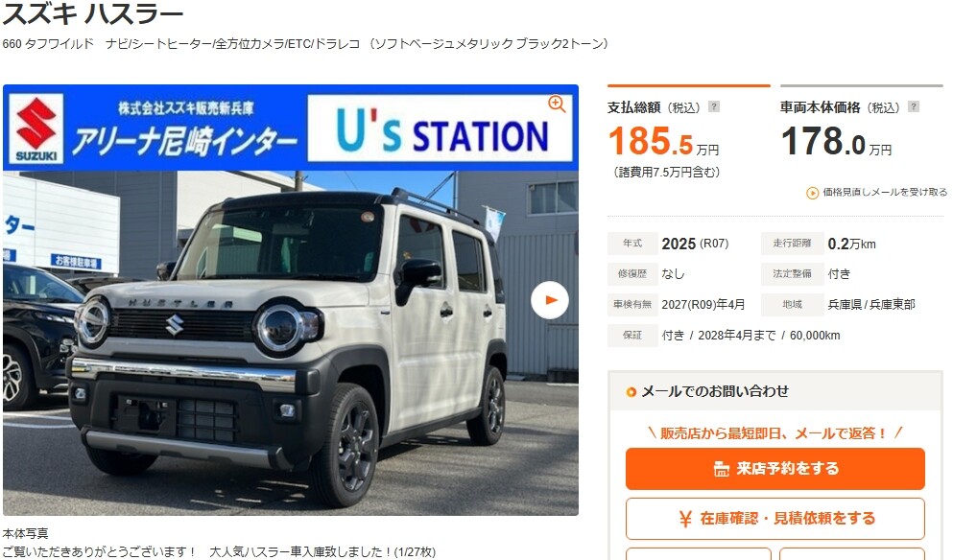This screenshot has height=560, width=953.
Task: Select the 支払総額 (税込) price tab
Action: click(689, 108)
